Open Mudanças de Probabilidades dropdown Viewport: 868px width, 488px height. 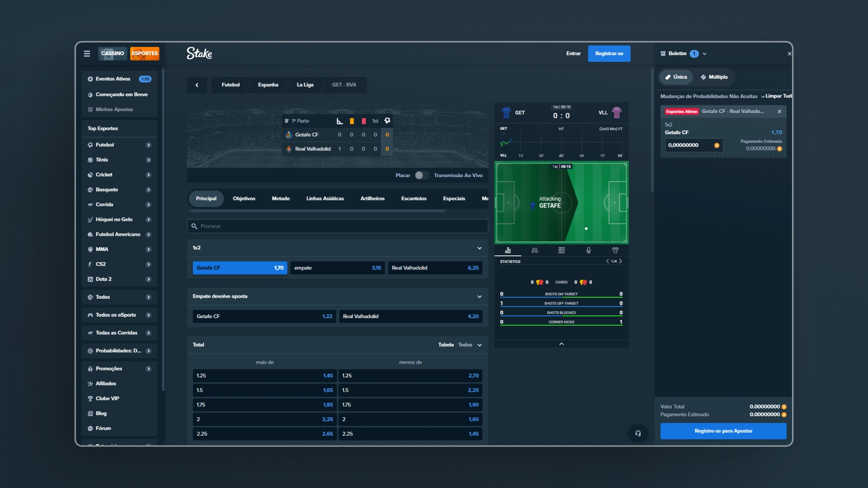[x=712, y=96]
